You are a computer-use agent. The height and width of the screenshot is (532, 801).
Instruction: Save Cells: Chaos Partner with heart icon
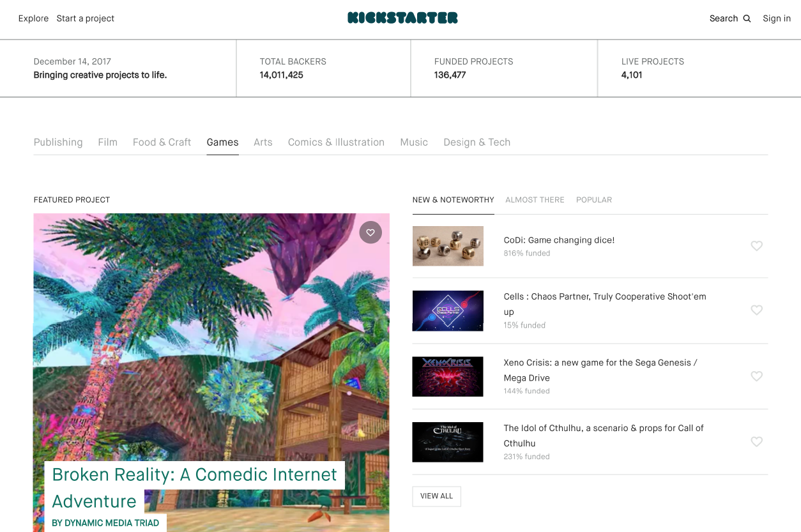tap(756, 310)
